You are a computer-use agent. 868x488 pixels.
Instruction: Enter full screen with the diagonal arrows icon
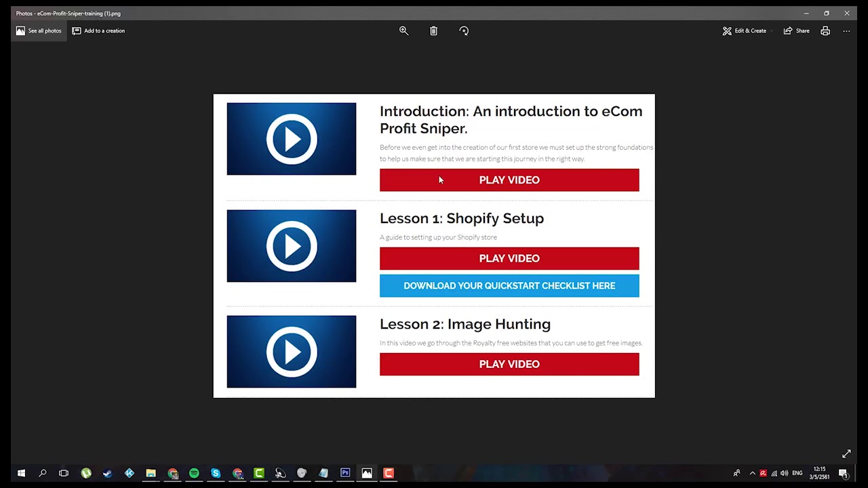846,454
